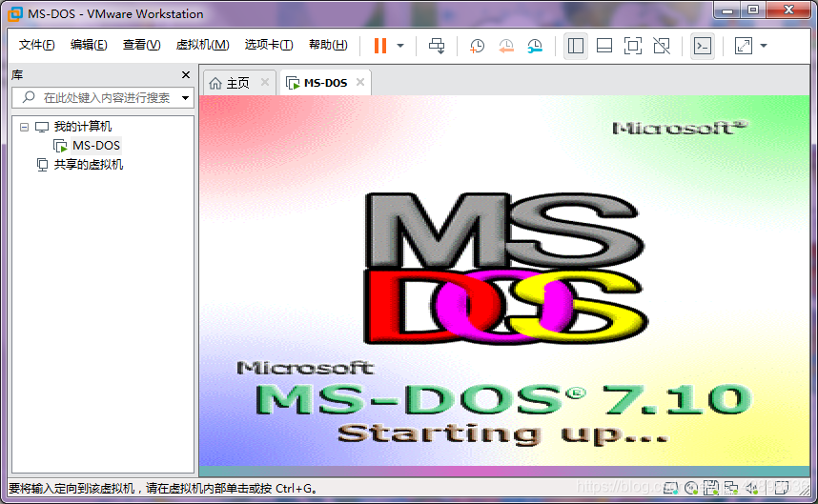Image resolution: width=818 pixels, height=504 pixels.
Task: Click the CD/DVD drive status bar icon
Action: [x=690, y=488]
